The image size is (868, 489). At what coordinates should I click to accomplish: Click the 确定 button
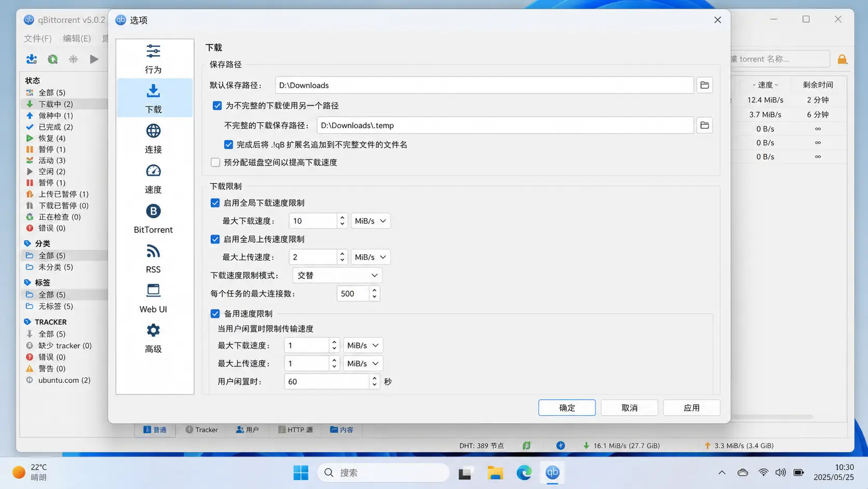click(567, 408)
